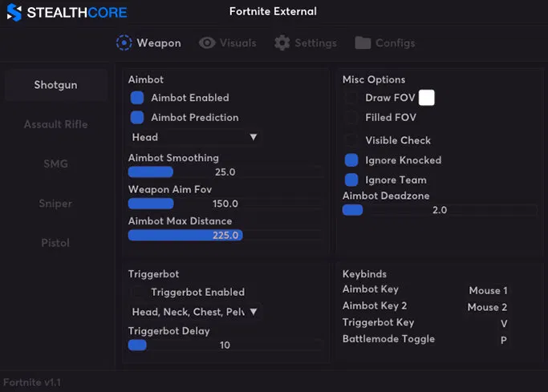Click the gear icon beside Settings
548x392 pixels.
click(282, 42)
